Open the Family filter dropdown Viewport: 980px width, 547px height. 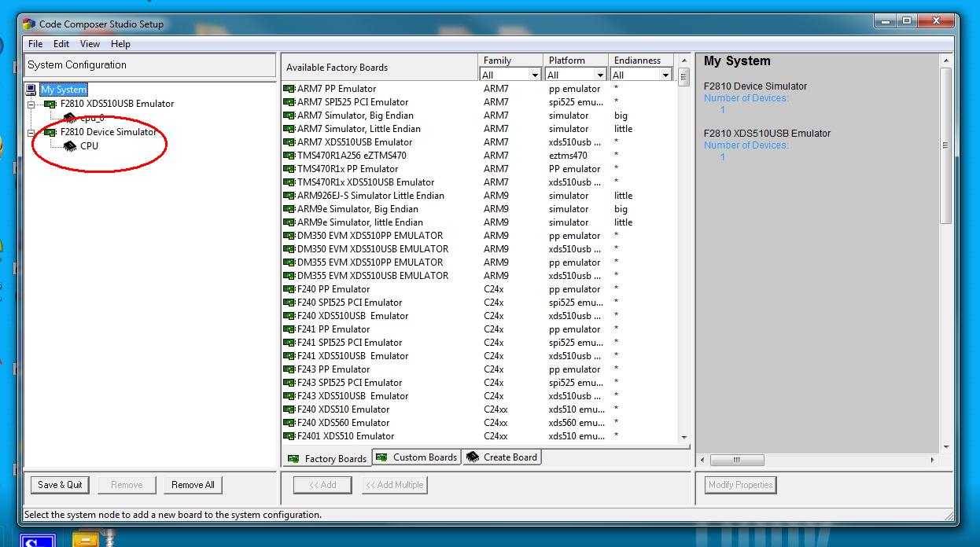535,75
